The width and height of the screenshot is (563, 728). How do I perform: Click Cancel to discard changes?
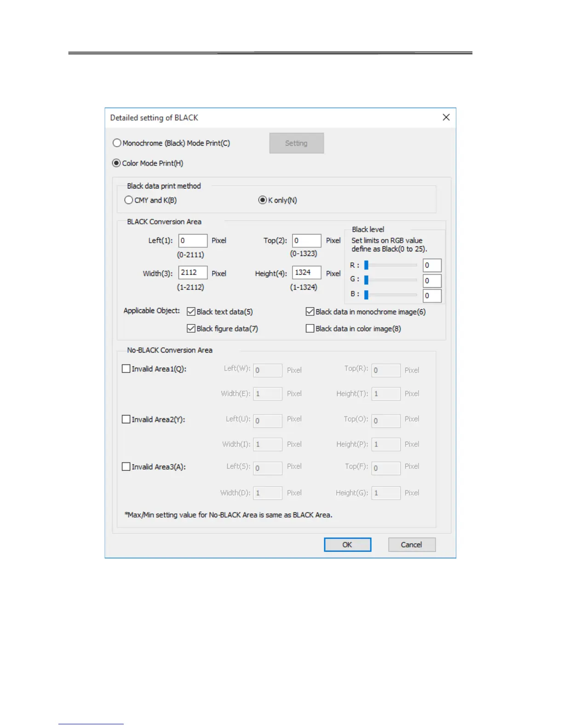point(412,545)
